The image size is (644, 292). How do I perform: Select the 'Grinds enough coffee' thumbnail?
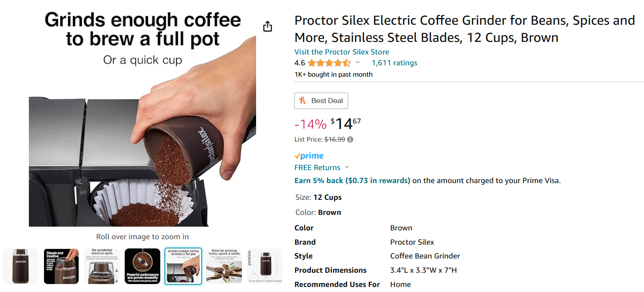click(183, 266)
